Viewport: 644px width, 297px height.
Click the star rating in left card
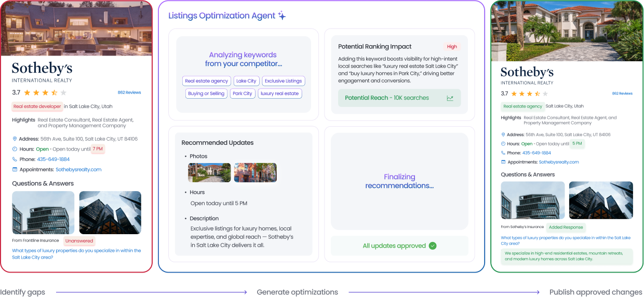click(46, 92)
